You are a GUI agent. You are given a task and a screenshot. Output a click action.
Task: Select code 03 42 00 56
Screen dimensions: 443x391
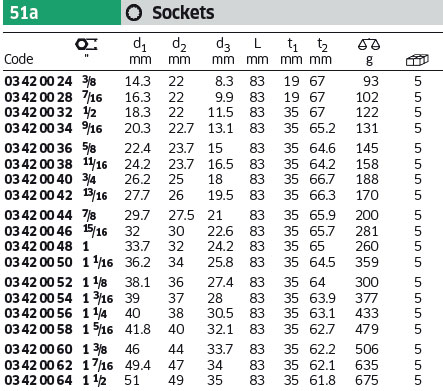tap(38, 313)
